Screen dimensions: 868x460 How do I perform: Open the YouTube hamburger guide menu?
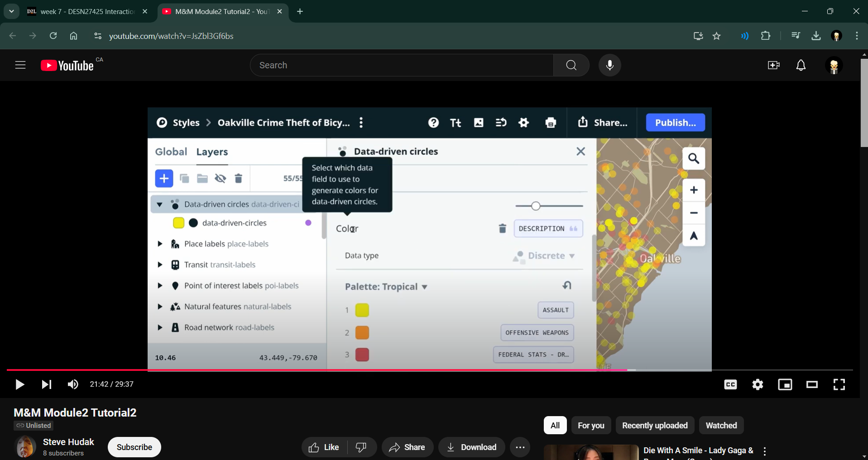click(20, 65)
